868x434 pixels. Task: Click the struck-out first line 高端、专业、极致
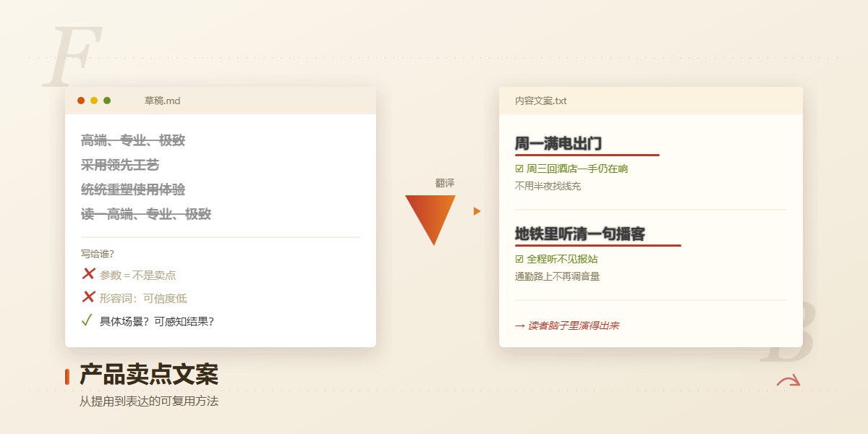click(x=133, y=140)
